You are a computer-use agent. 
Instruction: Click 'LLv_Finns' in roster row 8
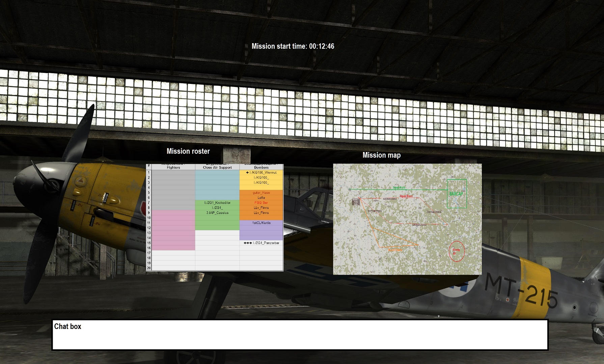tap(261, 208)
